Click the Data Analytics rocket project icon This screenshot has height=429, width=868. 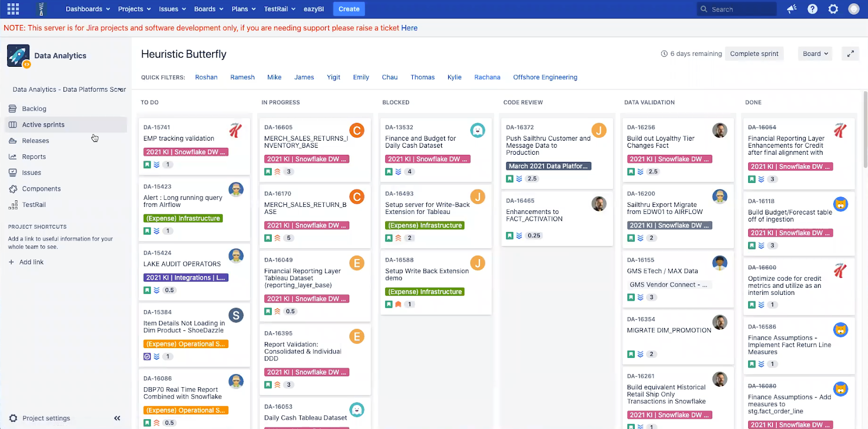coord(18,56)
